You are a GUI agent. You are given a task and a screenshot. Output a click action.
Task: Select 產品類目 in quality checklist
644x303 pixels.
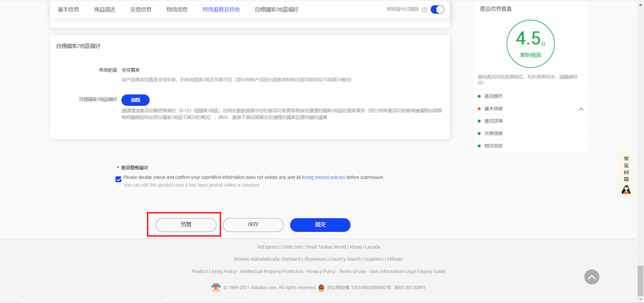(x=493, y=96)
